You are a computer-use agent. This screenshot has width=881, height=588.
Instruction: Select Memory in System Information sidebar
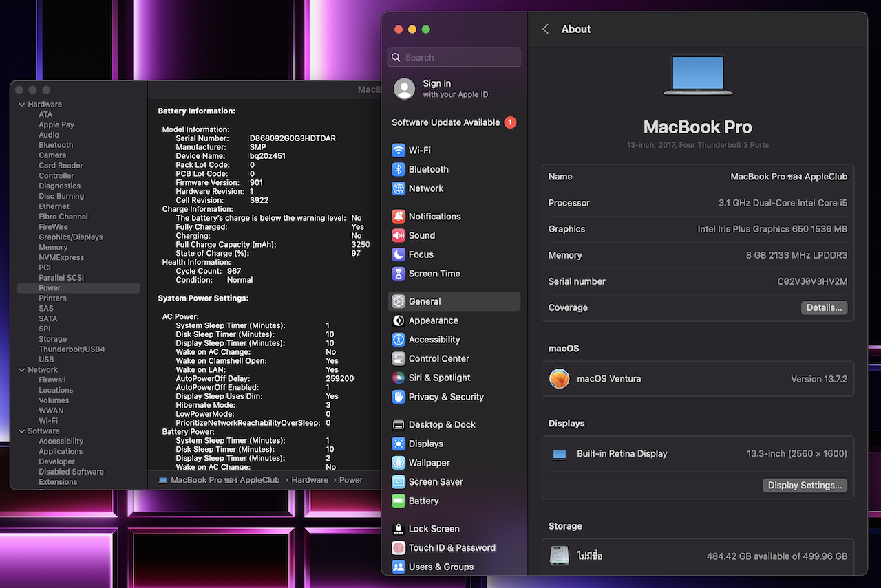click(53, 248)
